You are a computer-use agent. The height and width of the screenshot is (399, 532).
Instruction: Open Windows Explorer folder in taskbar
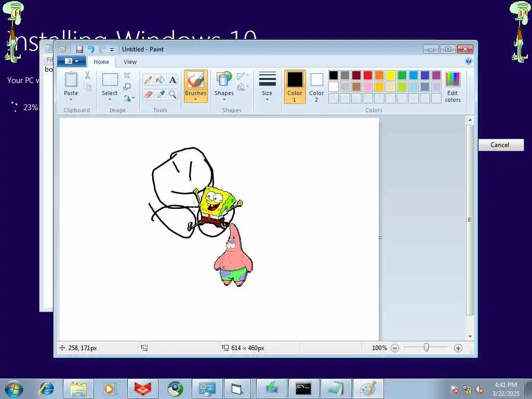(78, 389)
